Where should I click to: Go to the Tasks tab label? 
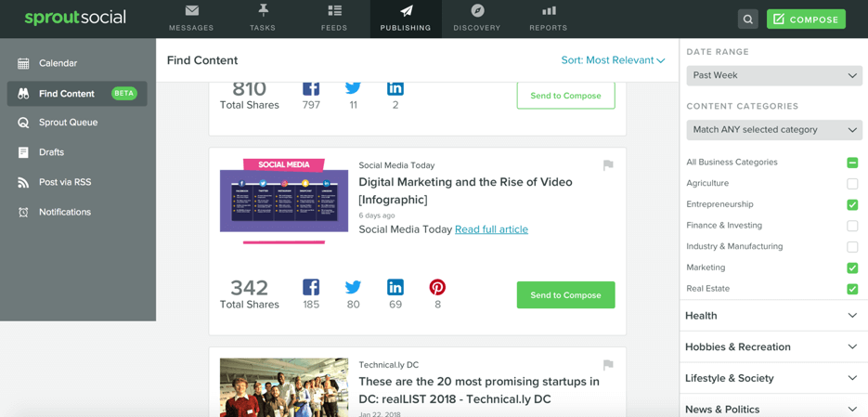coord(263,28)
